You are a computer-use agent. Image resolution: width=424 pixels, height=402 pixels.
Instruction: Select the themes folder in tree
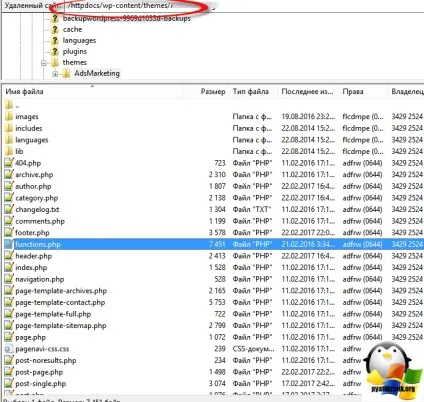click(x=75, y=62)
